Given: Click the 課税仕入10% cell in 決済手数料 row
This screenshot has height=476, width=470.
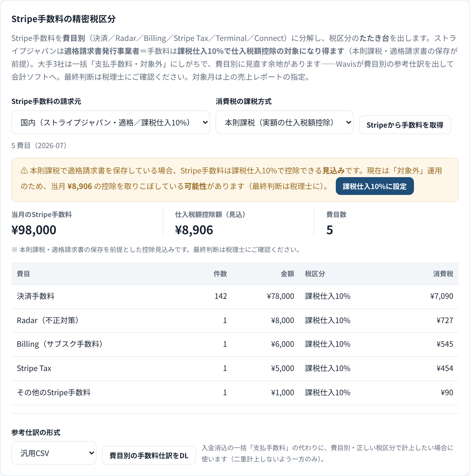Looking at the screenshot, I should [x=327, y=296].
